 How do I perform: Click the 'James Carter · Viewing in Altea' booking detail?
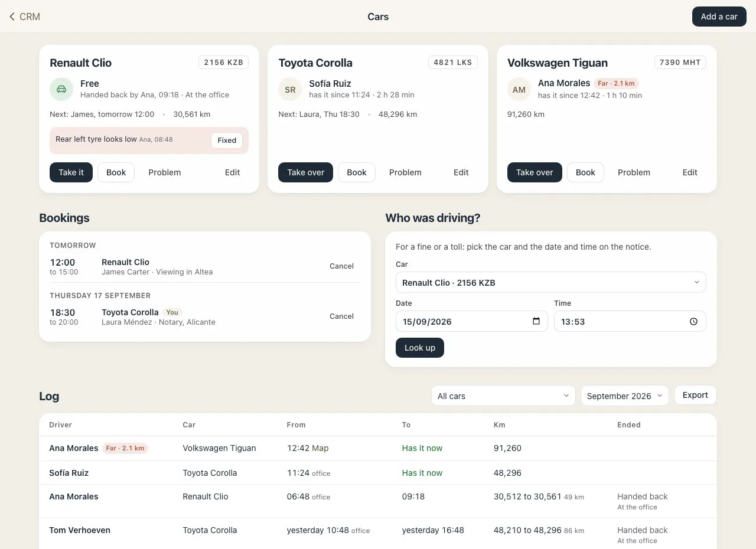157,272
